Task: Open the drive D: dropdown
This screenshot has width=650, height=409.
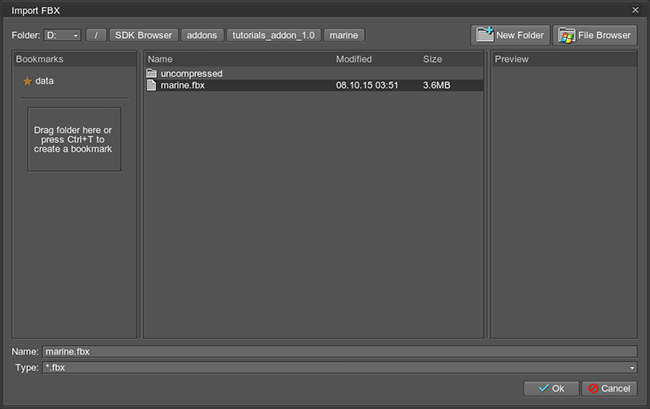Action: 62,36
